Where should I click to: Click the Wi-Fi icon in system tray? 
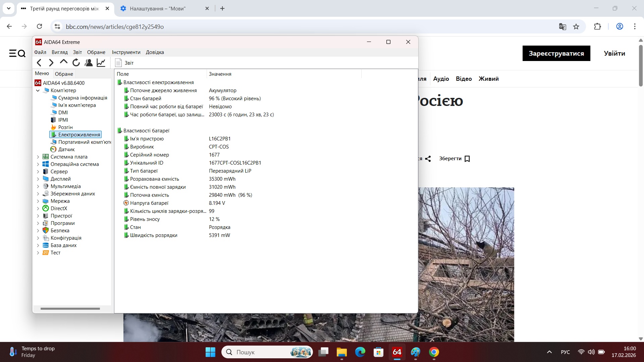(581, 352)
